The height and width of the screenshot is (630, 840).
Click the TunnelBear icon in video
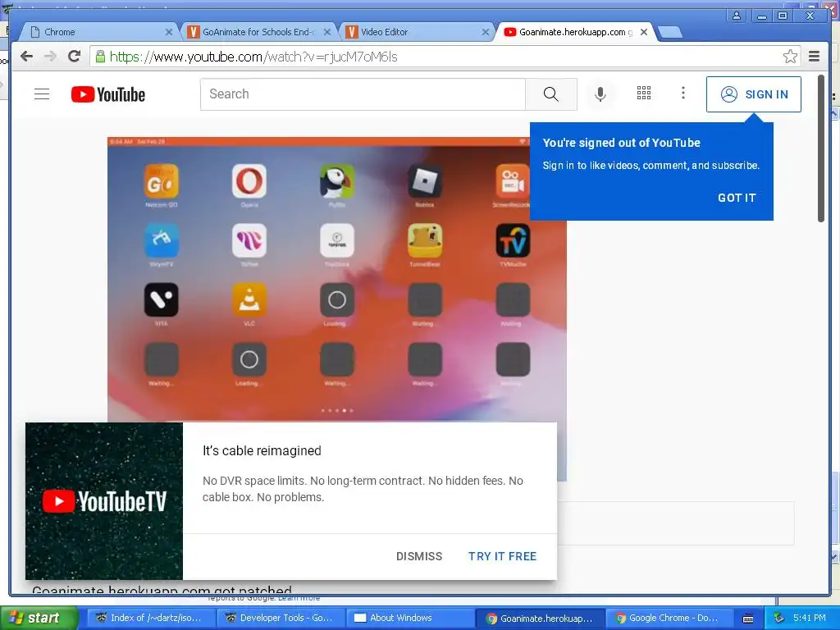[425, 240]
